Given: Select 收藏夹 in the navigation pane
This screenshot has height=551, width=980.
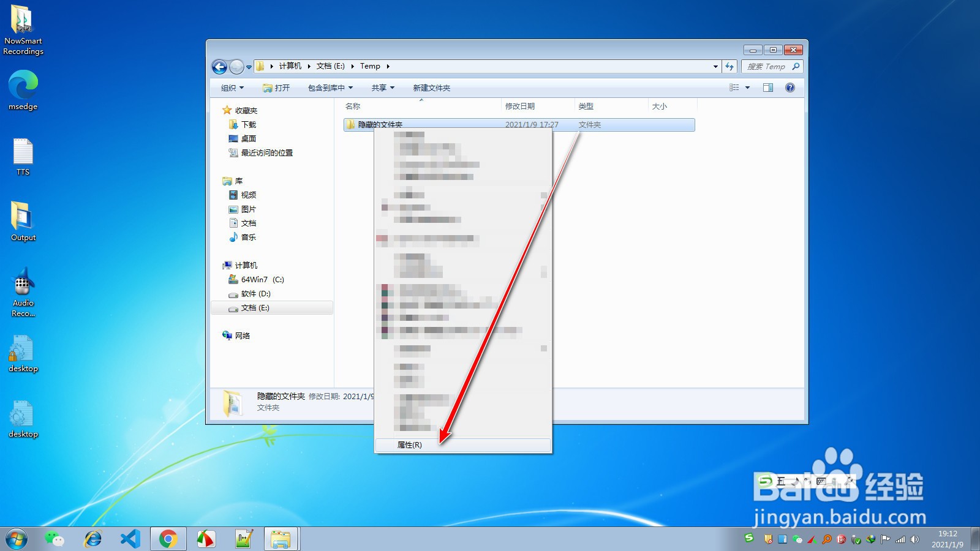Looking at the screenshot, I should pos(240,110).
